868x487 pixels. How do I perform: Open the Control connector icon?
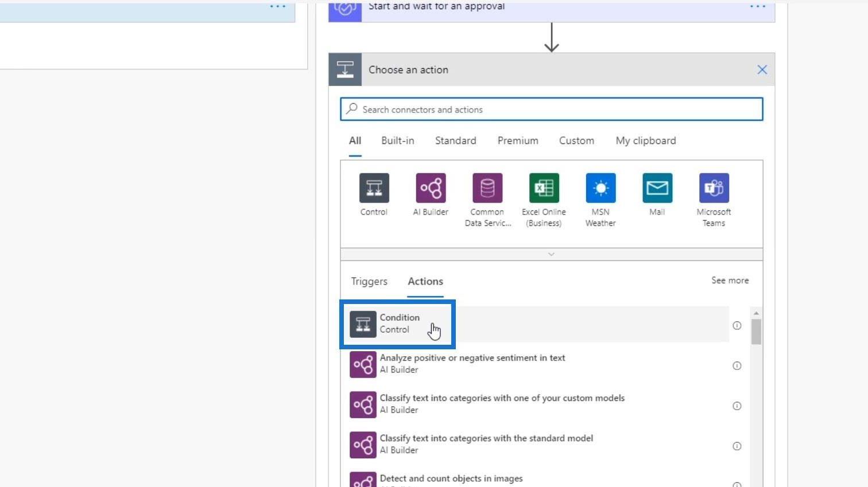pos(374,188)
